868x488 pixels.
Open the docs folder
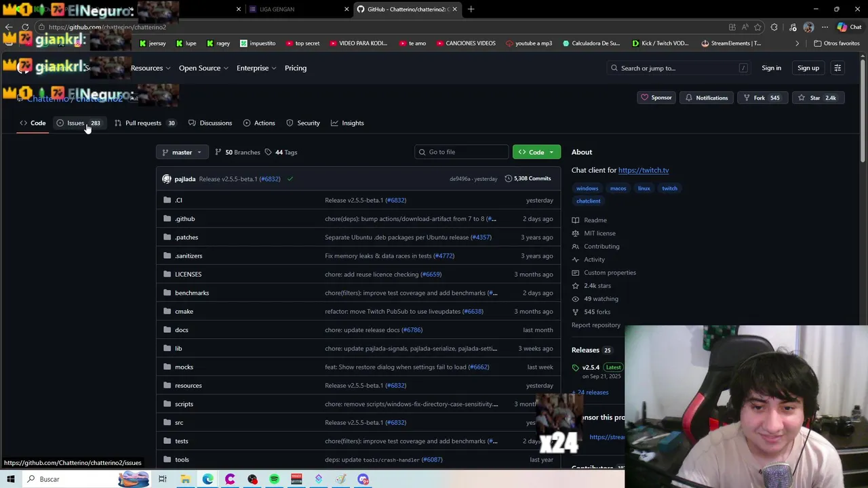[x=181, y=329]
